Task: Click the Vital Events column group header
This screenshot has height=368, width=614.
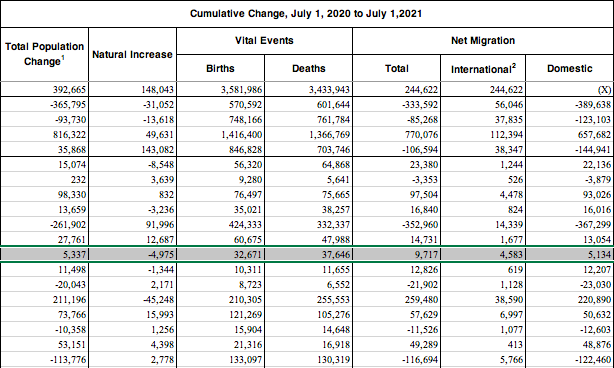Action: pyautogui.click(x=264, y=41)
